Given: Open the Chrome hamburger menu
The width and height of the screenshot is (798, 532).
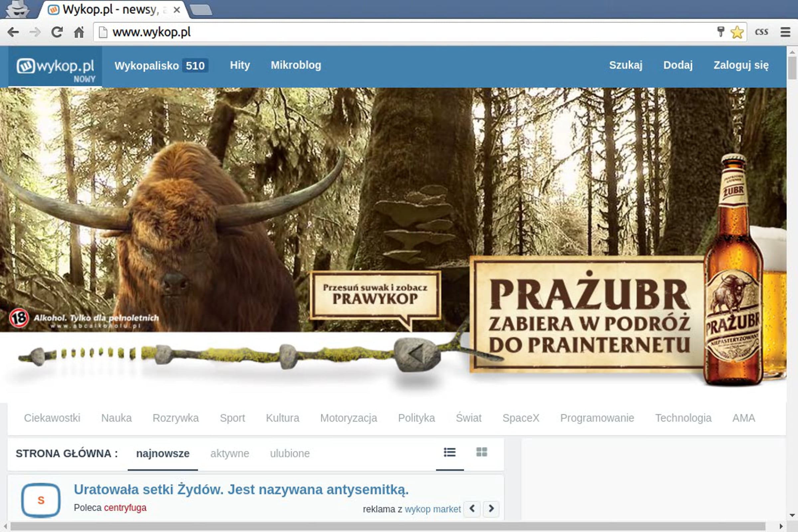Looking at the screenshot, I should click(785, 32).
